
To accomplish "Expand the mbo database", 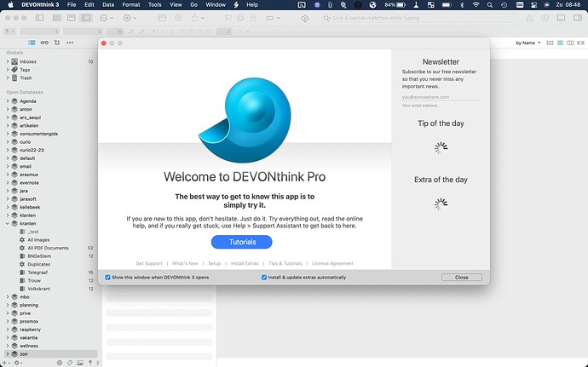I will point(8,297).
